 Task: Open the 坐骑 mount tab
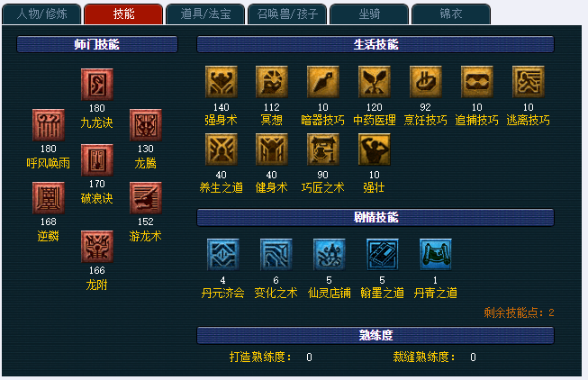(x=369, y=14)
